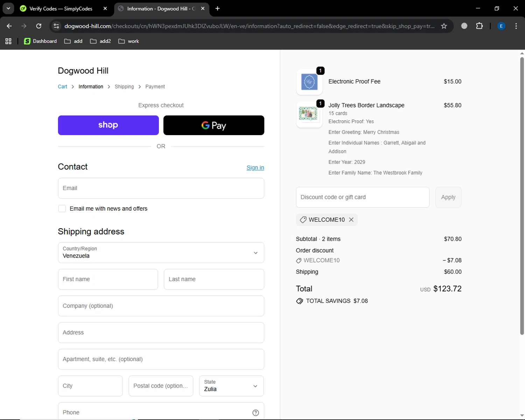Click the Information breadcrumb step

(x=91, y=87)
